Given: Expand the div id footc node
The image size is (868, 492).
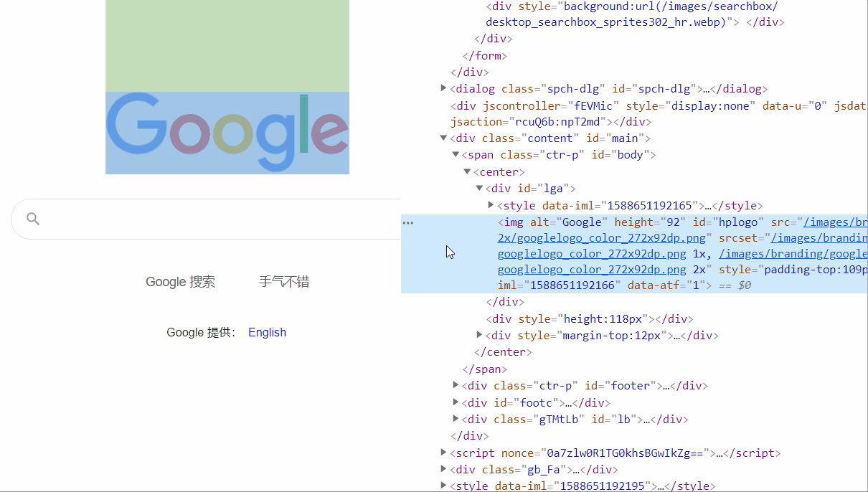Looking at the screenshot, I should coord(456,402).
